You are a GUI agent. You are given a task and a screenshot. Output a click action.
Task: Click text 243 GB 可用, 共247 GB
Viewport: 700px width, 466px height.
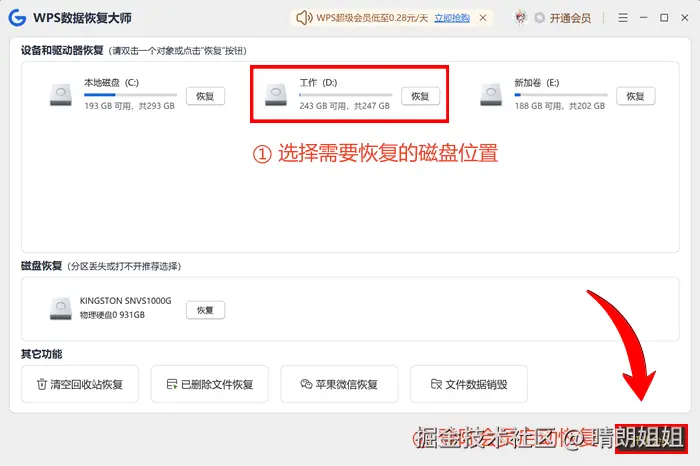click(x=345, y=106)
